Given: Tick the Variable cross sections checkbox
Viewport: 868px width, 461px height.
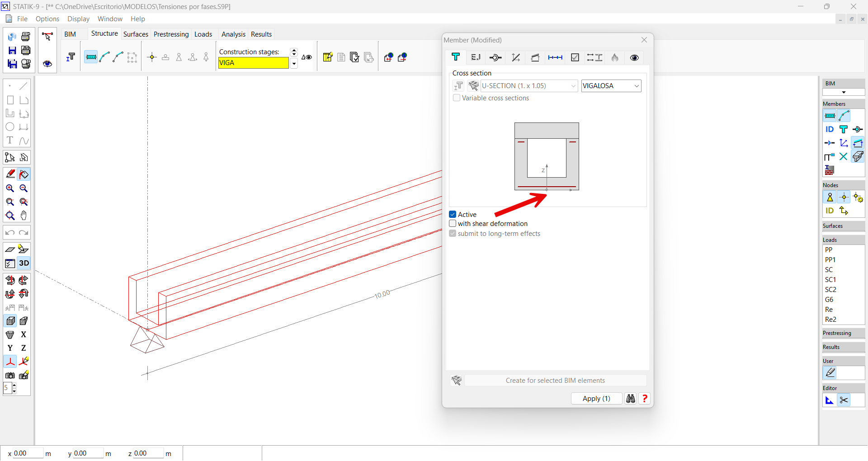Looking at the screenshot, I should point(457,98).
